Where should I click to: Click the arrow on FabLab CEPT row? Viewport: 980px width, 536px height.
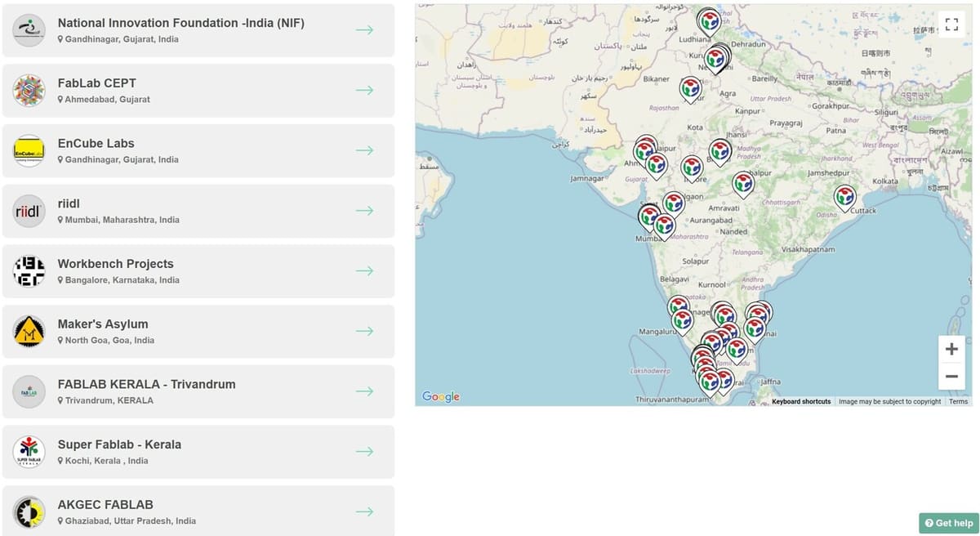(x=364, y=91)
